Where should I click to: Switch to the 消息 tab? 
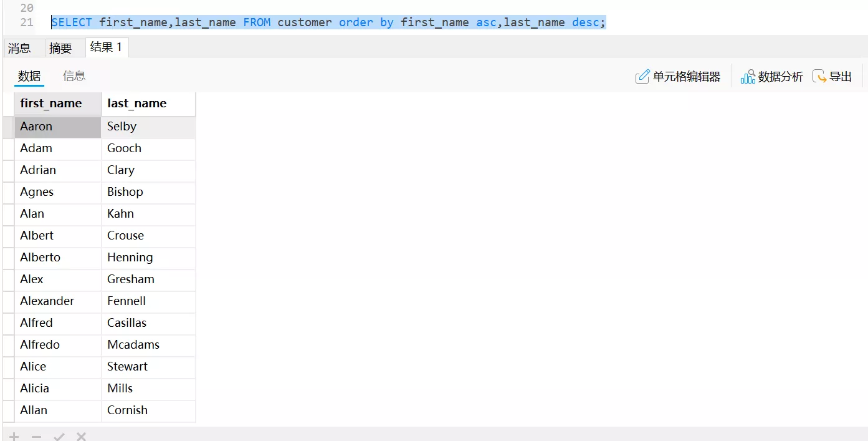coord(20,48)
